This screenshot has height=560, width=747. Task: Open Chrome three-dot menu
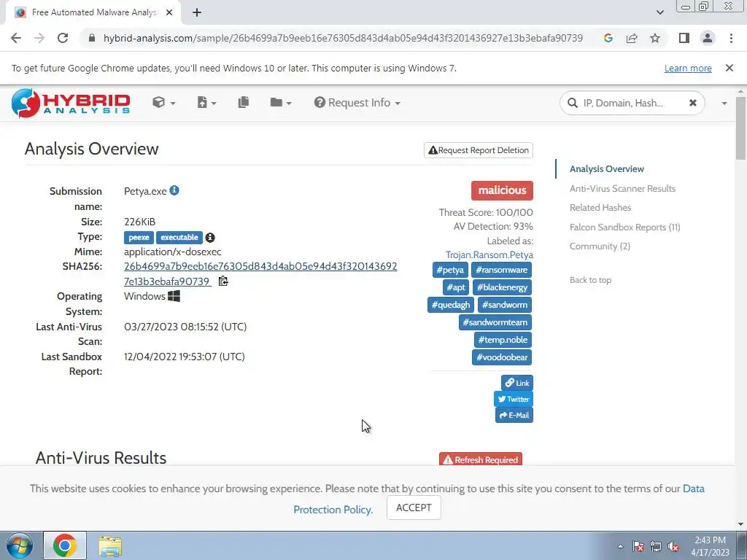731,38
